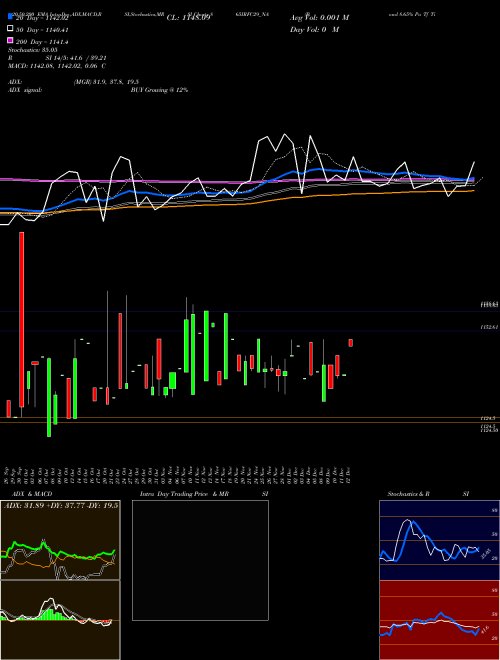Click the 'BUY Growing @ 12%' signal text
The image size is (500, 660).
(x=159, y=90)
